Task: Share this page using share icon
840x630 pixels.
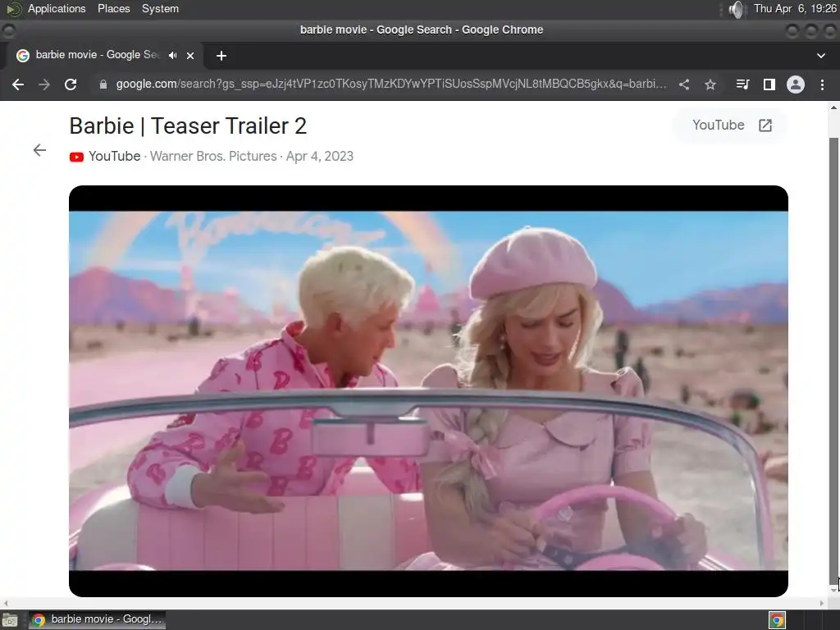Action: (684, 84)
